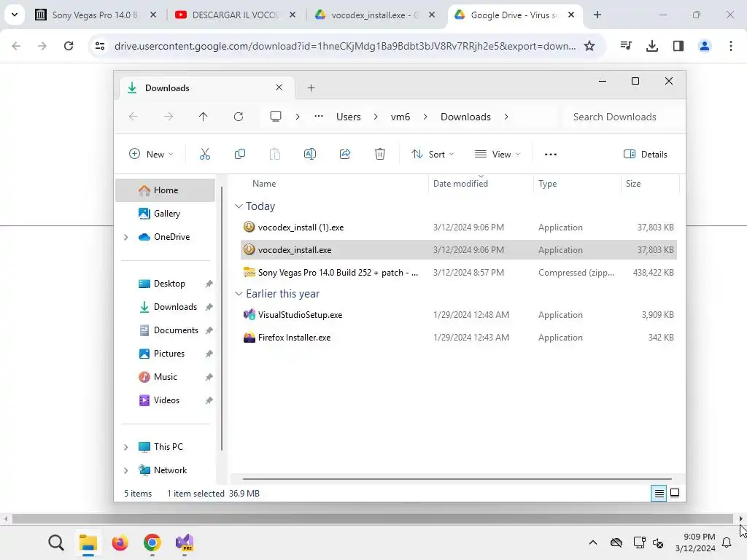This screenshot has height=560, width=747.
Task: Click the Copy icon in Explorer toolbar
Action: (239, 154)
